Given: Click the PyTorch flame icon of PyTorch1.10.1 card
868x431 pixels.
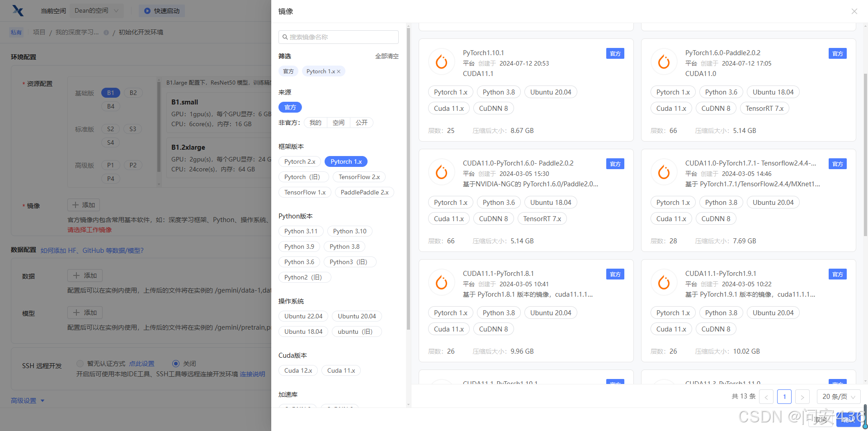Looking at the screenshot, I should point(442,62).
